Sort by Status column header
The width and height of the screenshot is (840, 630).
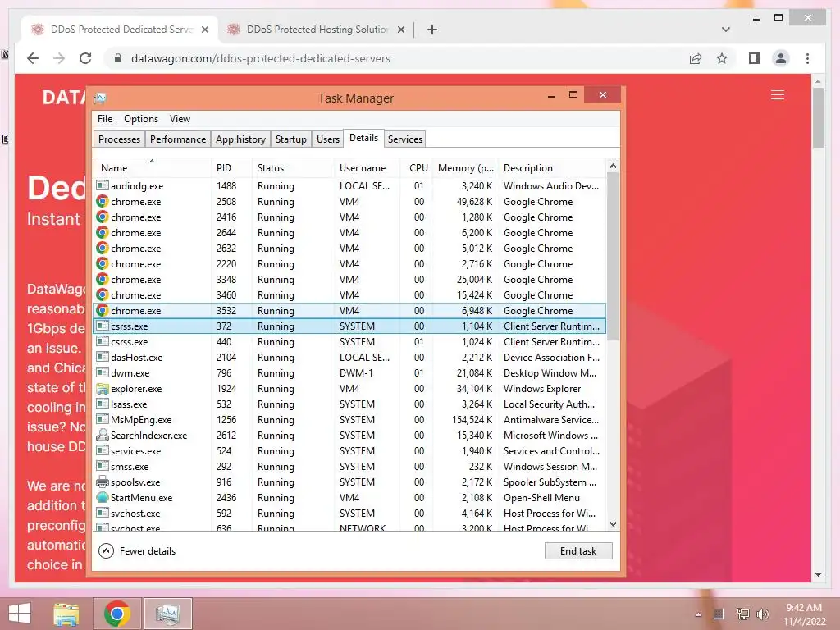click(x=293, y=167)
